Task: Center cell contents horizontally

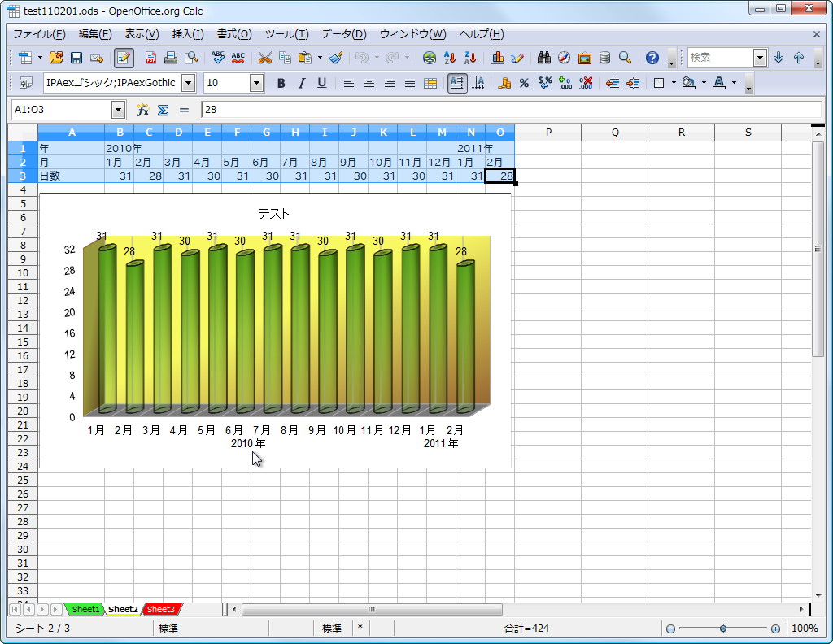Action: click(x=369, y=84)
